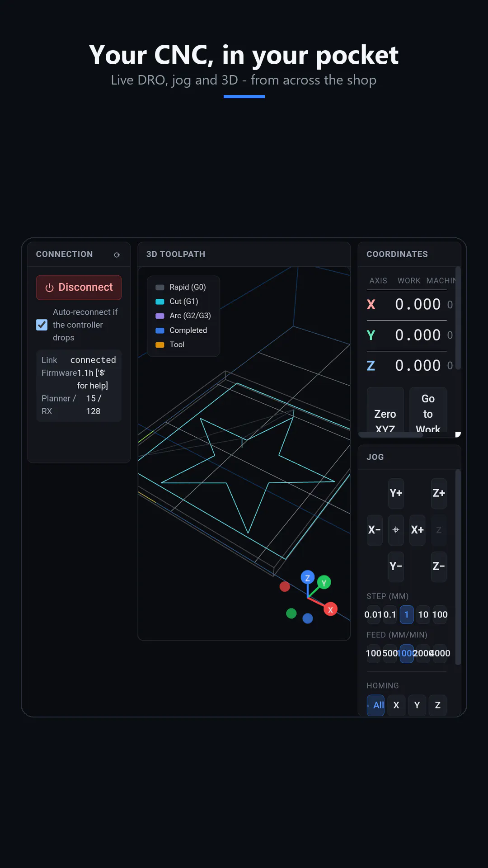
Task: Click the green Y axis gizmo ball
Action: pyautogui.click(x=324, y=583)
